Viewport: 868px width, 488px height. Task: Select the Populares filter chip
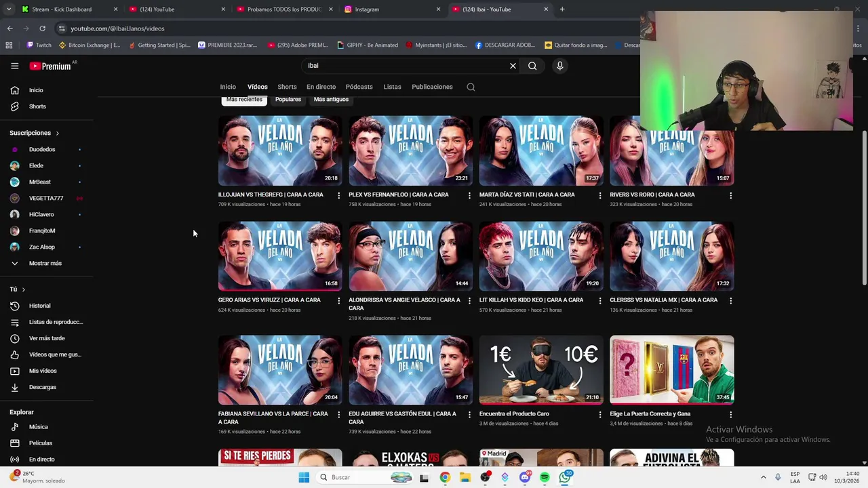[288, 100]
